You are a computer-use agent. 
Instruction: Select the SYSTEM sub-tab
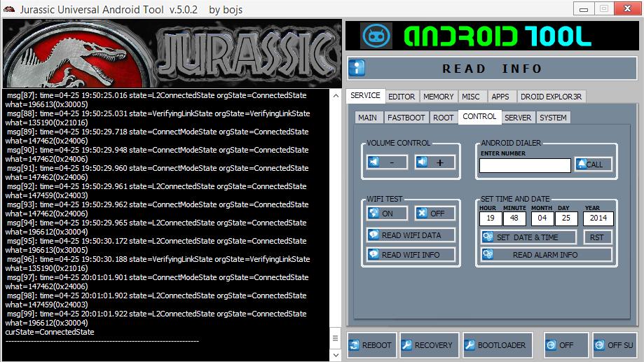553,118
